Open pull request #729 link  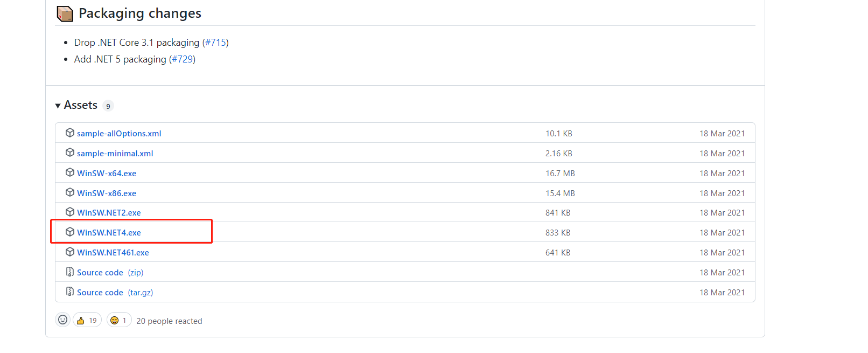[182, 59]
